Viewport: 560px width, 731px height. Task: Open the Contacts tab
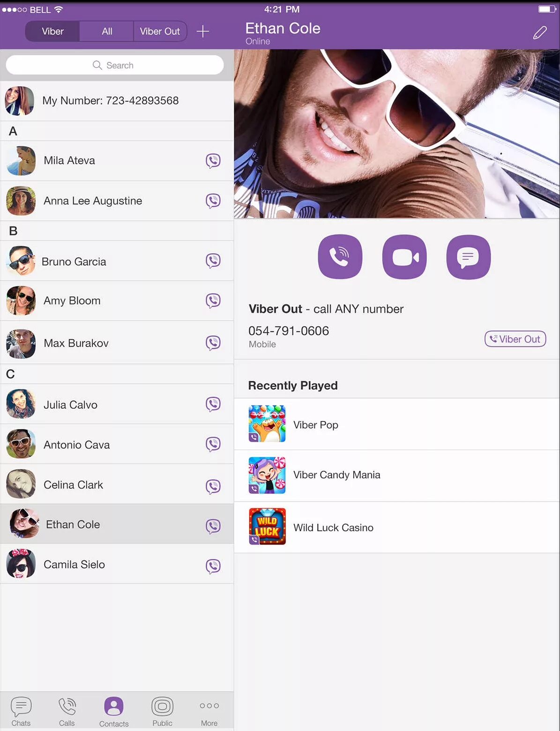click(114, 712)
